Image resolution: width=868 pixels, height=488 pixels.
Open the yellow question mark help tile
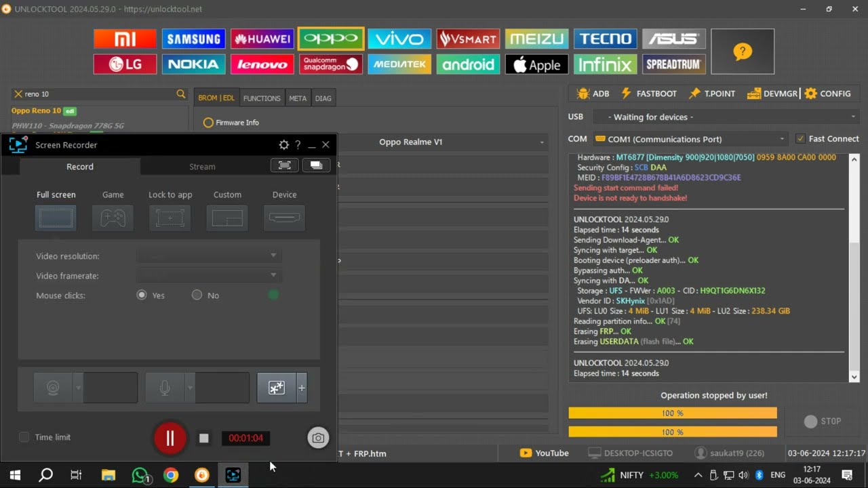(743, 52)
